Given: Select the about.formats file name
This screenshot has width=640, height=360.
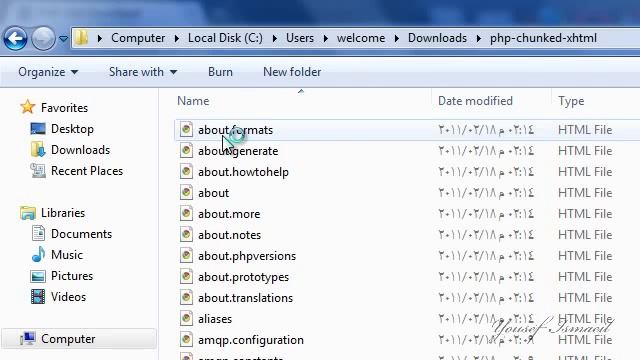Looking at the screenshot, I should click(235, 130).
